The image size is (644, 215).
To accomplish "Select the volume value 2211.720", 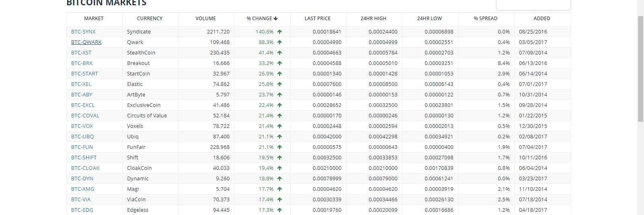I will [219, 31].
